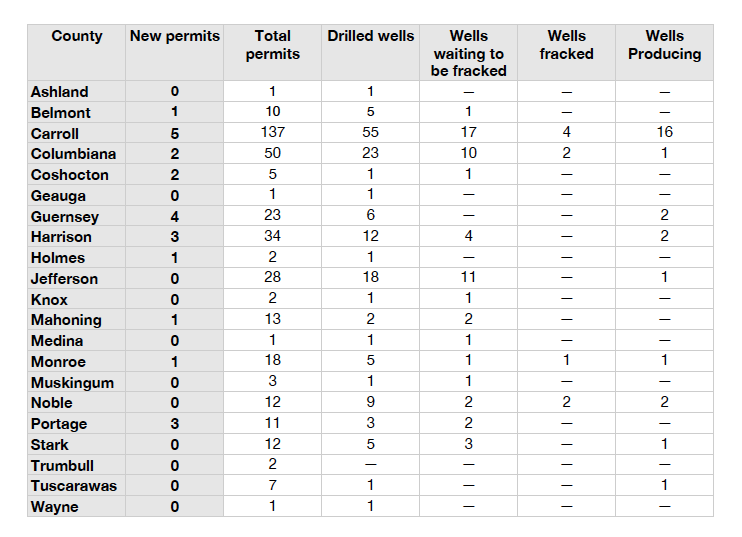Click Jefferson's wells waiting value 11
This screenshot has height=537, width=742.
tap(468, 278)
